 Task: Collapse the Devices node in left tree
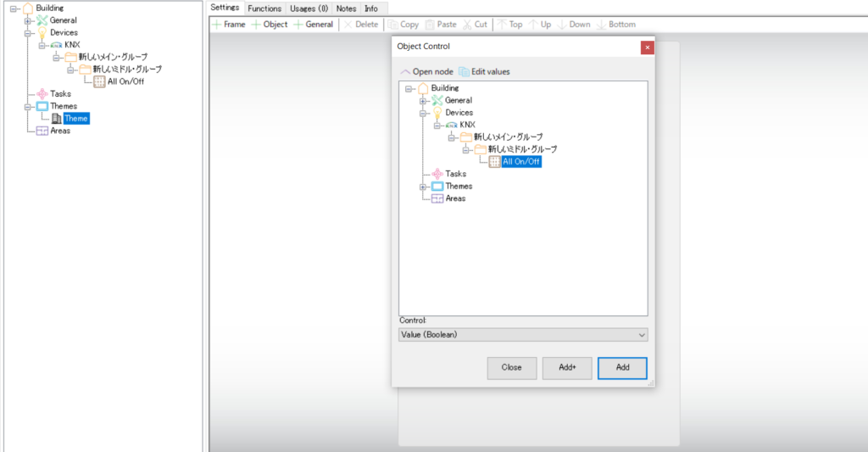[28, 33]
